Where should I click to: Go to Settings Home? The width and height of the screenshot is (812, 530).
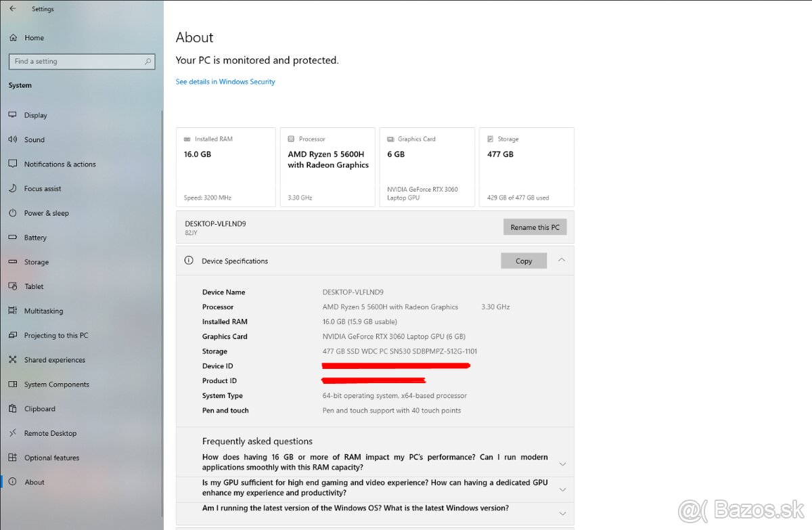point(32,37)
